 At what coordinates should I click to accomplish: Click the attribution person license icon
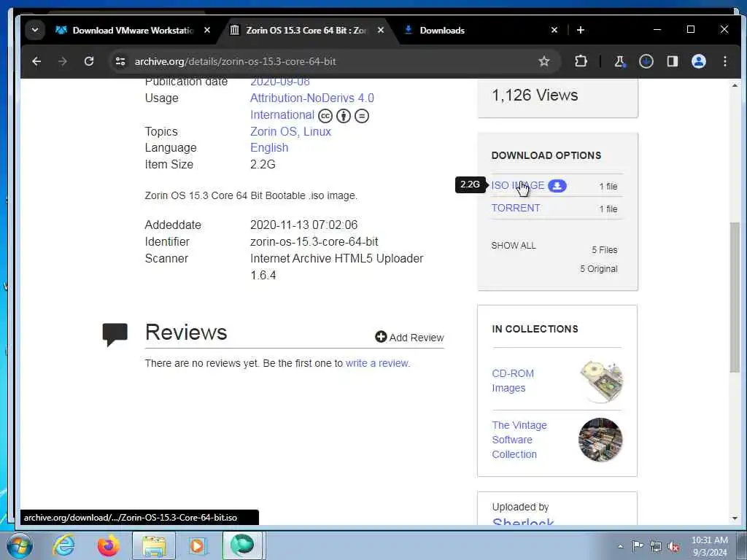tap(344, 116)
